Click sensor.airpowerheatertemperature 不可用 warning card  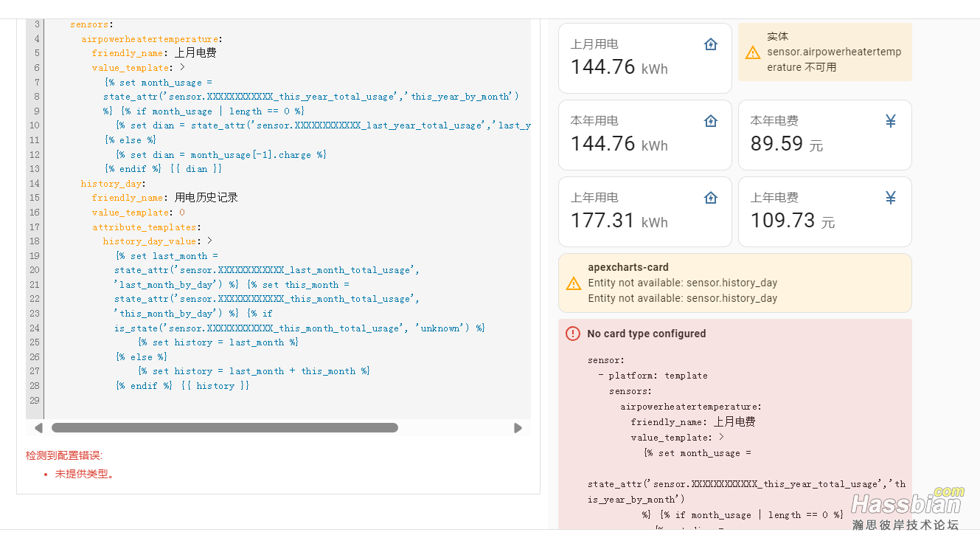tap(825, 52)
